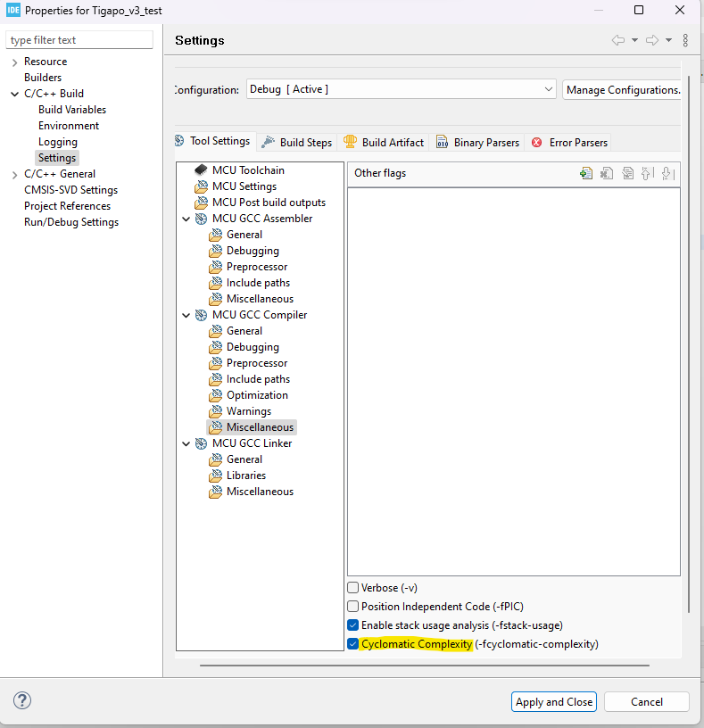Collapse MCU GCC Linker node
Screen dimensions: 704x728
pyautogui.click(x=186, y=444)
